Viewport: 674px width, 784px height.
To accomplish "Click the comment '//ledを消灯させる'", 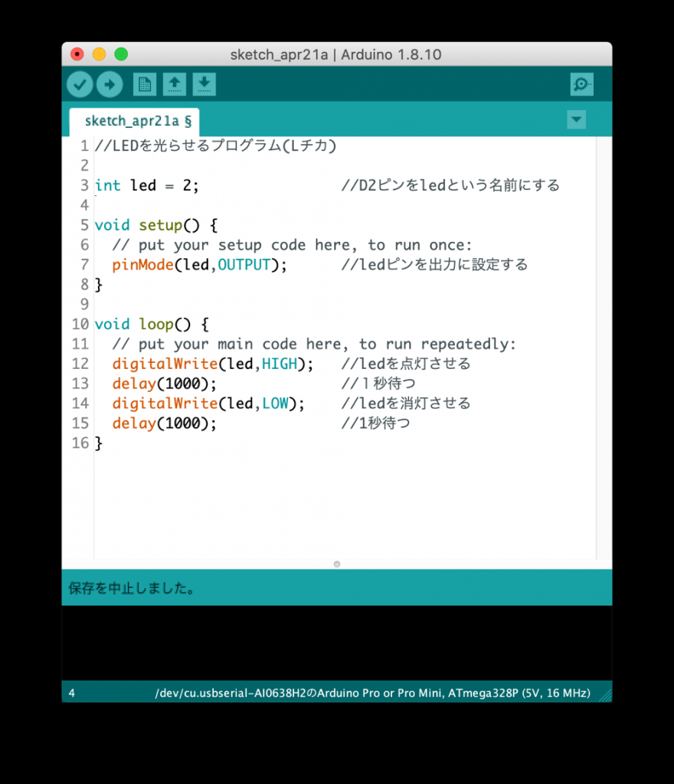I will 406,403.
